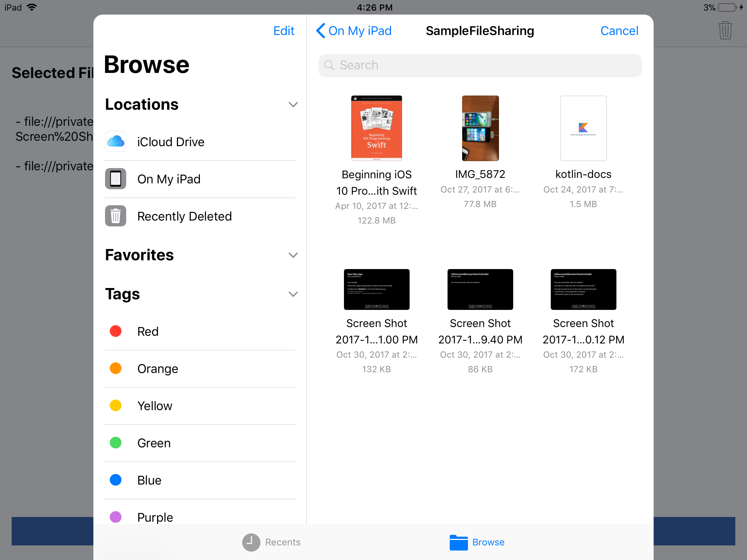Click the magnifier icon in search bar
Screen dimensions: 747x560
(329, 65)
